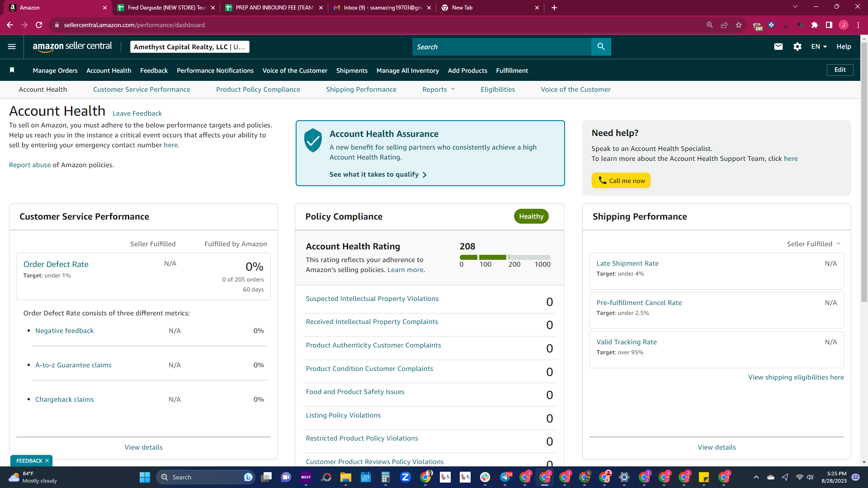868x488 pixels.
Task: Click View details under Customer Service Performance
Action: (144, 447)
